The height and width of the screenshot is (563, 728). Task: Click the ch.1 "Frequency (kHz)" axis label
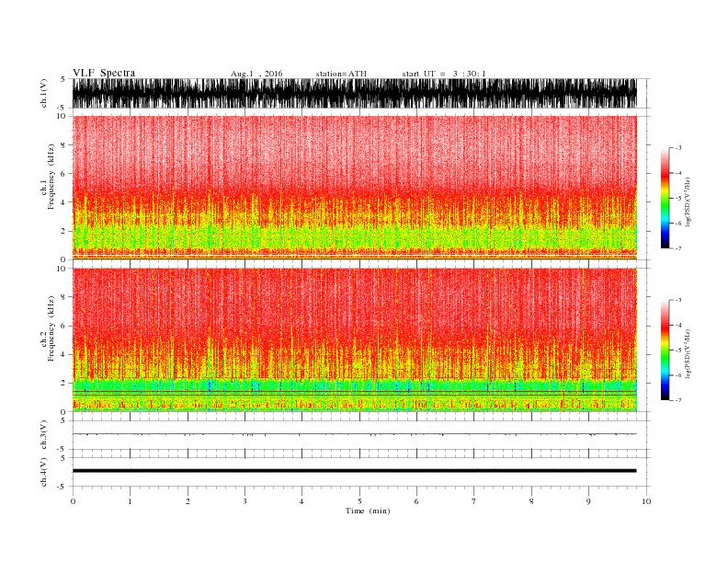tap(51, 177)
